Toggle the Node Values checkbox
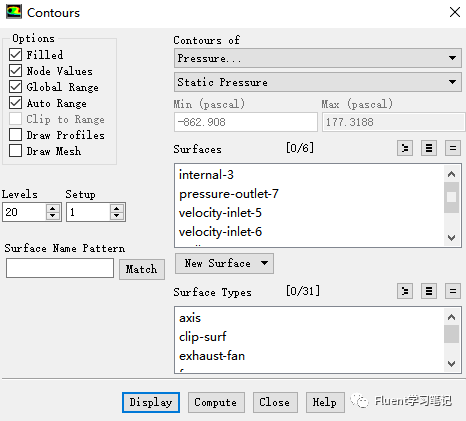The height and width of the screenshot is (421, 466). [16, 71]
